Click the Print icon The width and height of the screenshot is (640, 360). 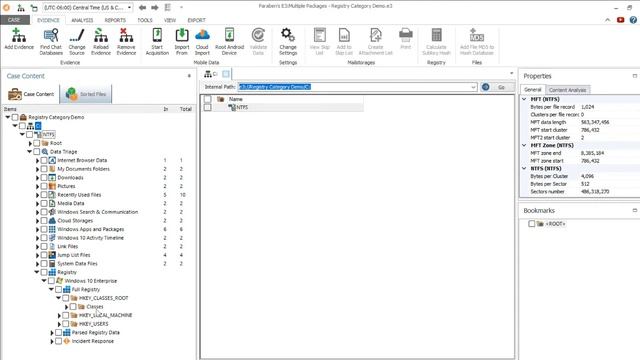tap(406, 36)
